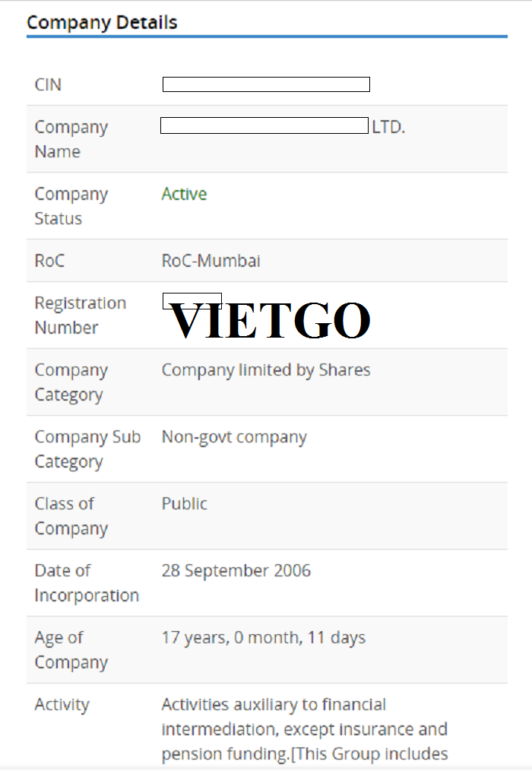Click the Company Sub Category label

point(87,449)
